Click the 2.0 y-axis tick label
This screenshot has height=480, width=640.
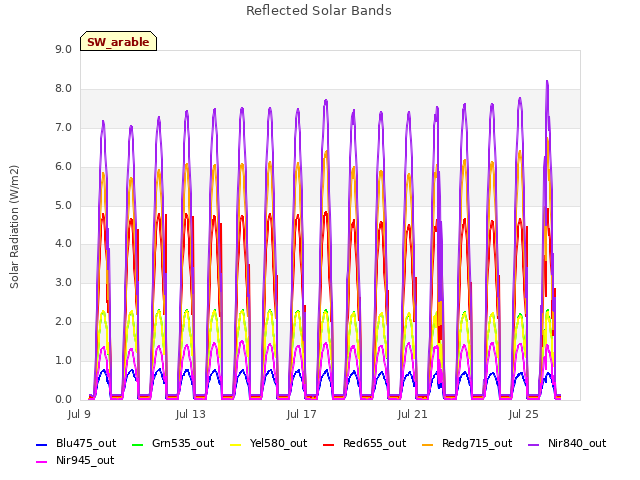63,322
